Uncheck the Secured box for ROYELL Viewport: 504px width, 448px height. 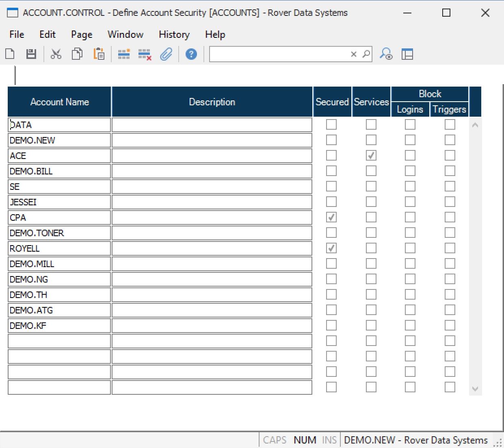[x=331, y=248]
